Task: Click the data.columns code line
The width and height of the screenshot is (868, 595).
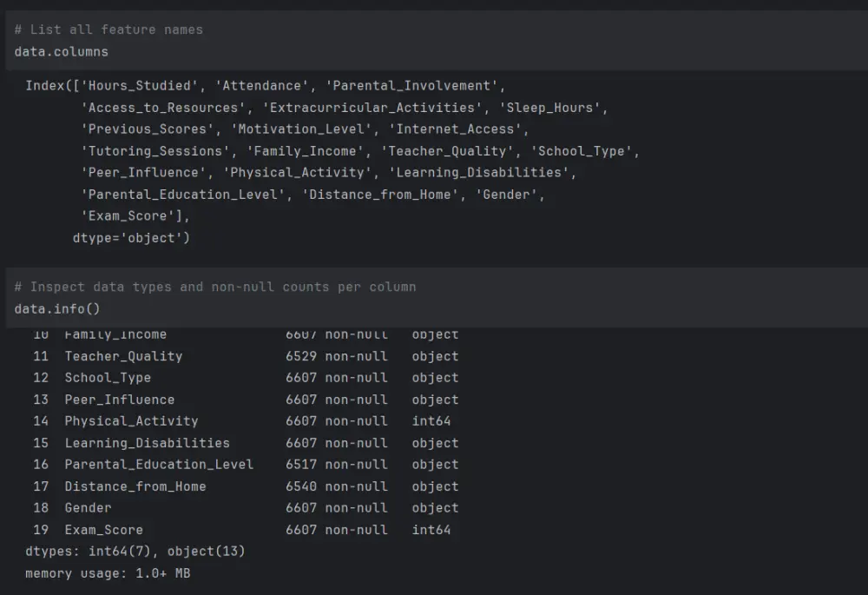Action: (61, 52)
